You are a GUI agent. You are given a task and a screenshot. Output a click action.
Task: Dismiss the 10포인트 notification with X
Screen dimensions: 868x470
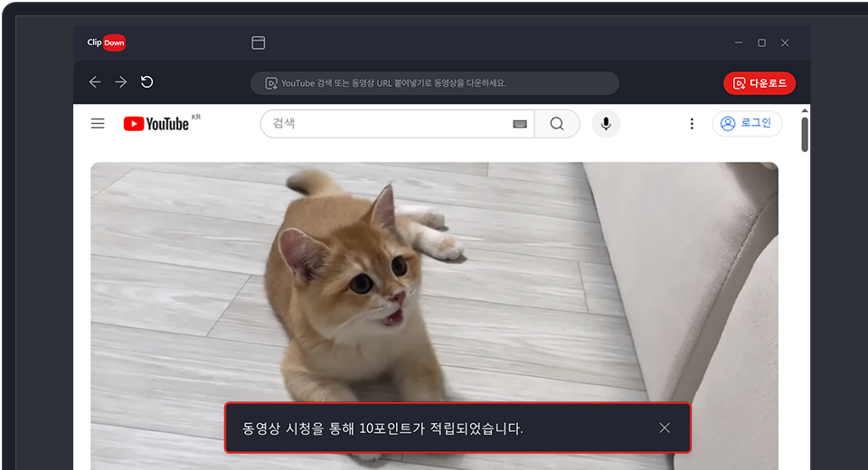point(665,428)
